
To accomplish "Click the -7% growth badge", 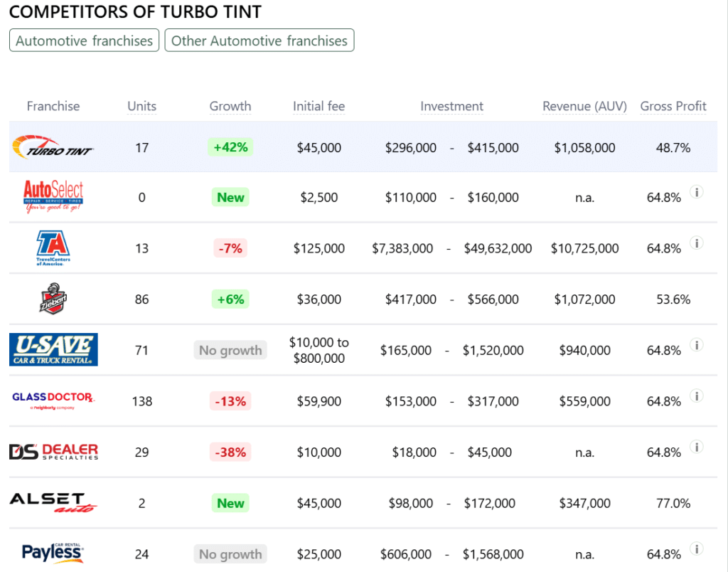I will click(230, 248).
